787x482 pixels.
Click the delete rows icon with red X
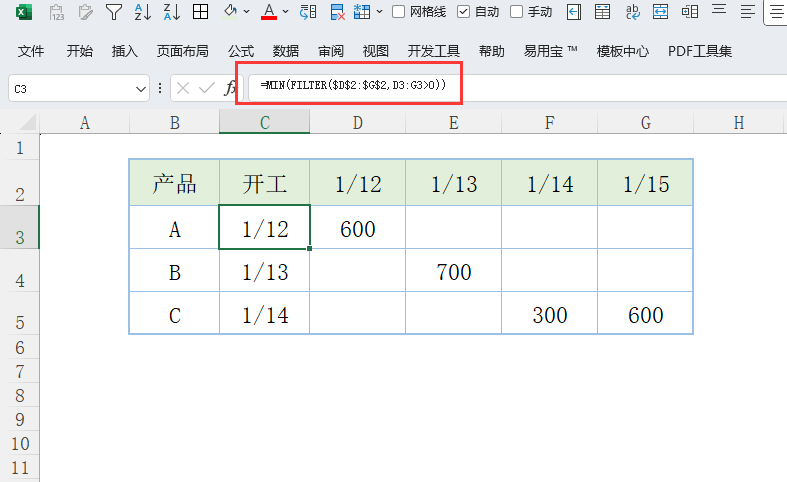coord(337,12)
